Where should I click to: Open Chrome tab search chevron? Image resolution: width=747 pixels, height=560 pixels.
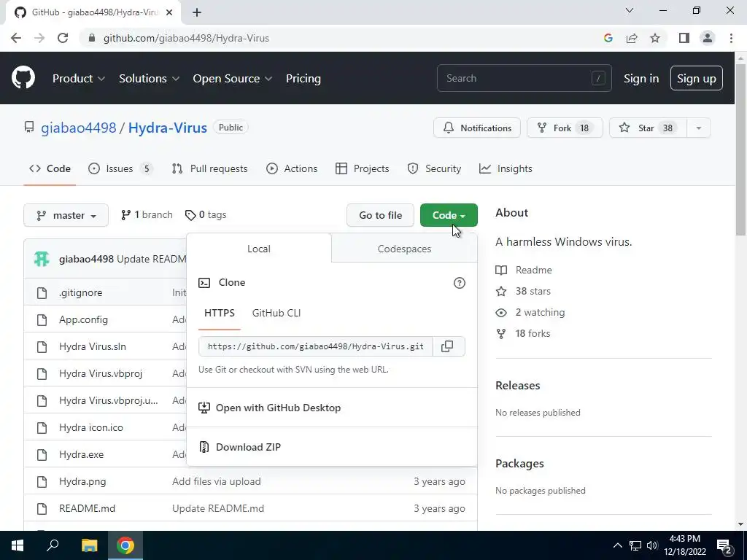pyautogui.click(x=630, y=10)
